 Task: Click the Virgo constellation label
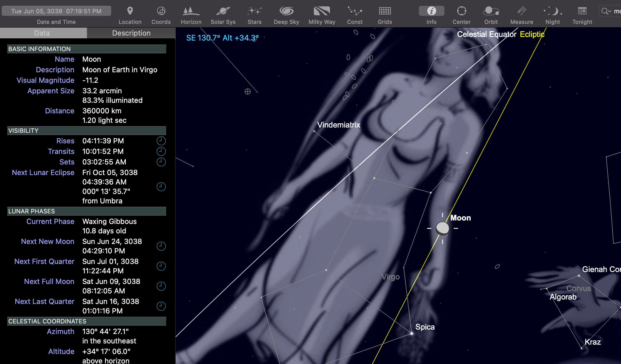[391, 277]
